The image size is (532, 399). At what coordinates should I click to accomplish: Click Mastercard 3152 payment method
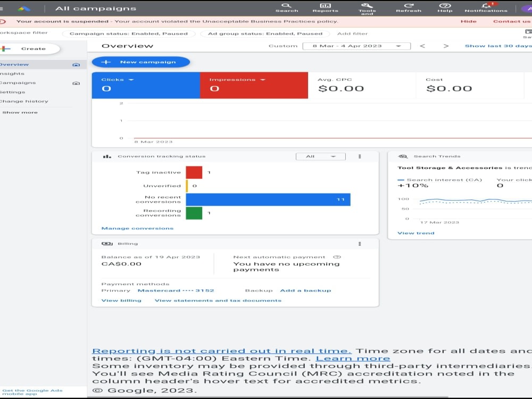pos(176,290)
